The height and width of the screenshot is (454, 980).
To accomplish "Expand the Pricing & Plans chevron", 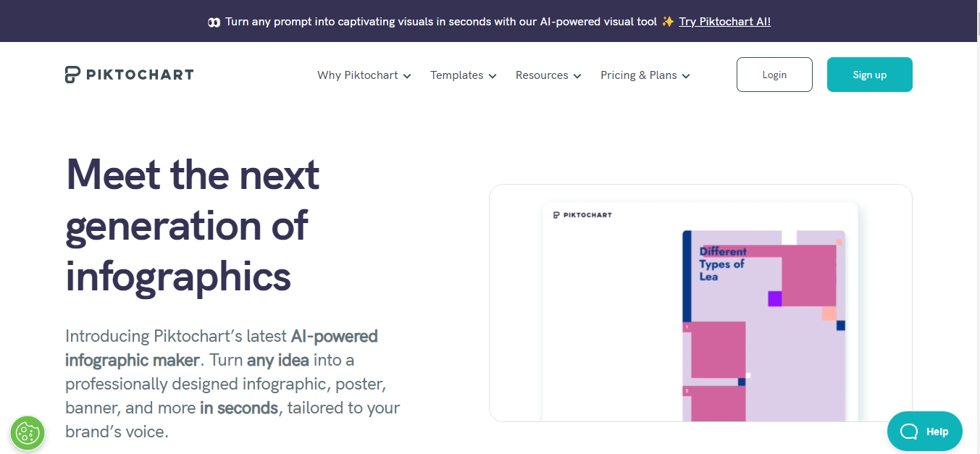I will (686, 76).
